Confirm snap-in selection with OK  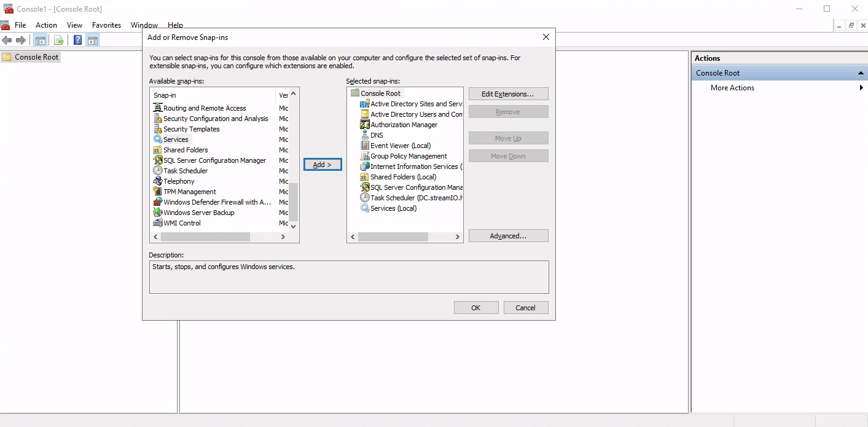pyautogui.click(x=476, y=308)
